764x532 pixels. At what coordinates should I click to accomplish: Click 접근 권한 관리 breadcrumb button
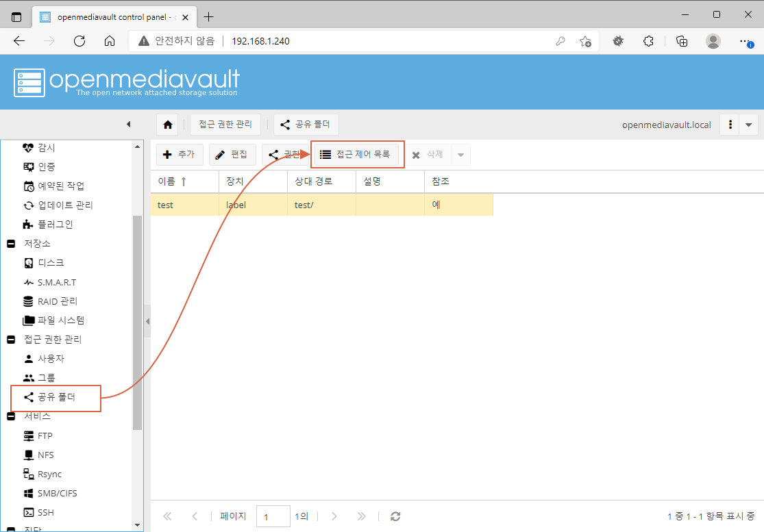click(225, 125)
